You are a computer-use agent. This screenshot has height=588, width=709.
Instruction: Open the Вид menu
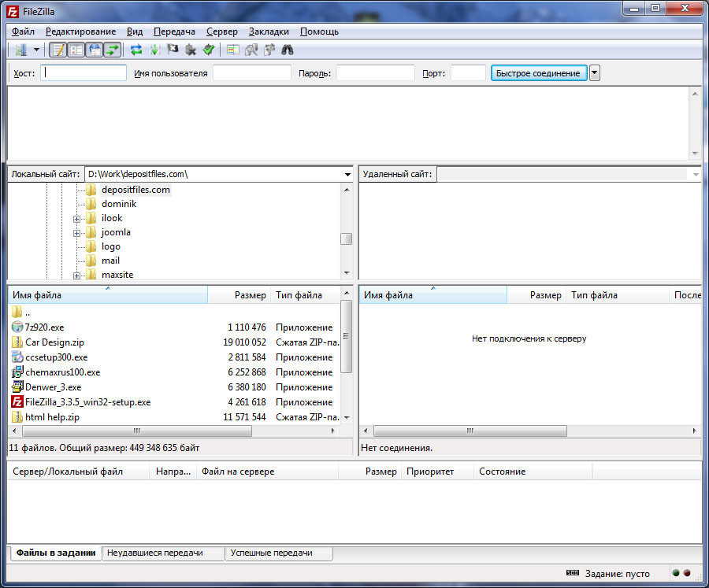pyautogui.click(x=134, y=31)
